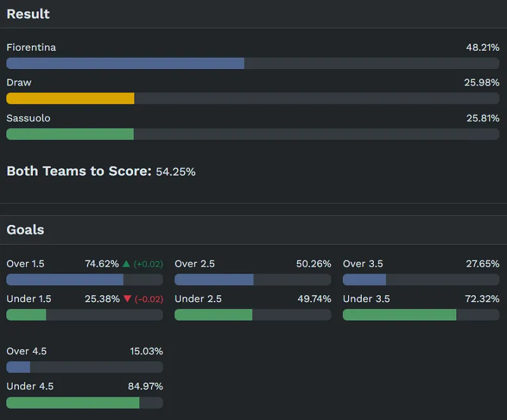
Task: Click the Fiorentina team label
Action: tap(31, 48)
